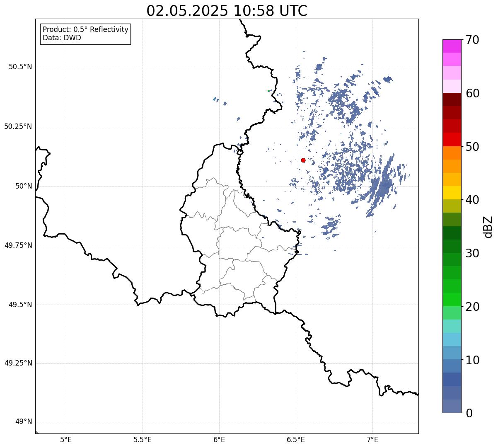The image size is (498, 448).
Task: Click the dBZ colorbar axis label
Action: point(488,227)
